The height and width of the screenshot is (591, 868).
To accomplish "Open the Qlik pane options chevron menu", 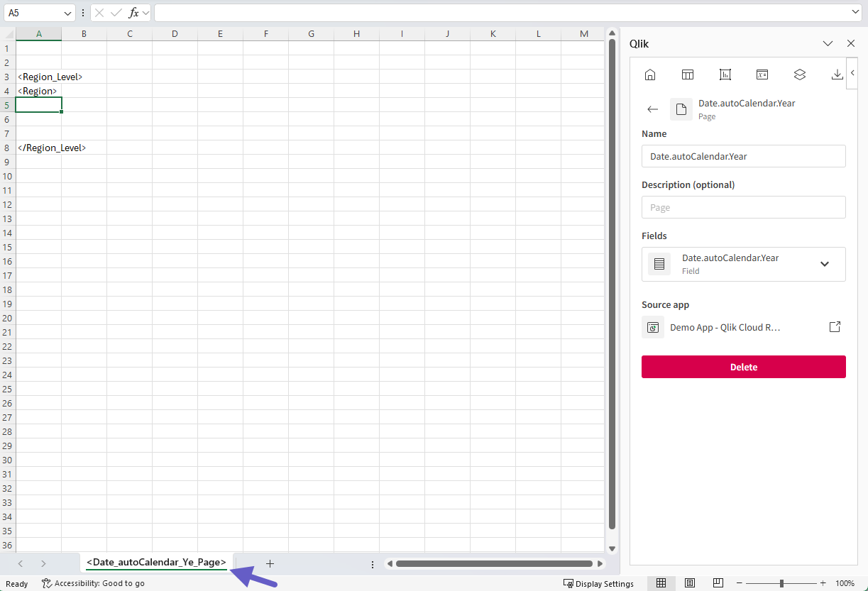I will point(828,43).
